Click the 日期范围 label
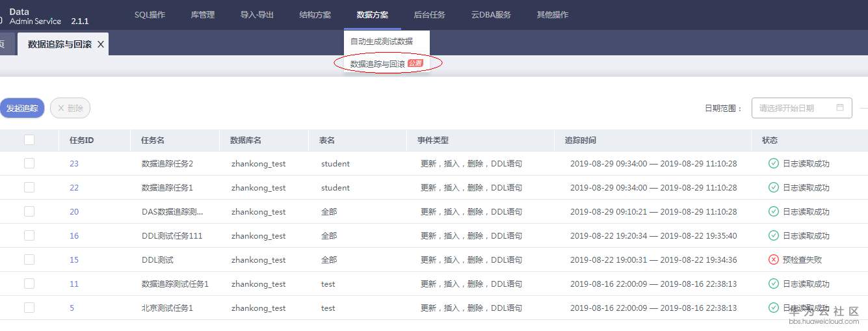This screenshot has width=868, height=331. pos(724,109)
